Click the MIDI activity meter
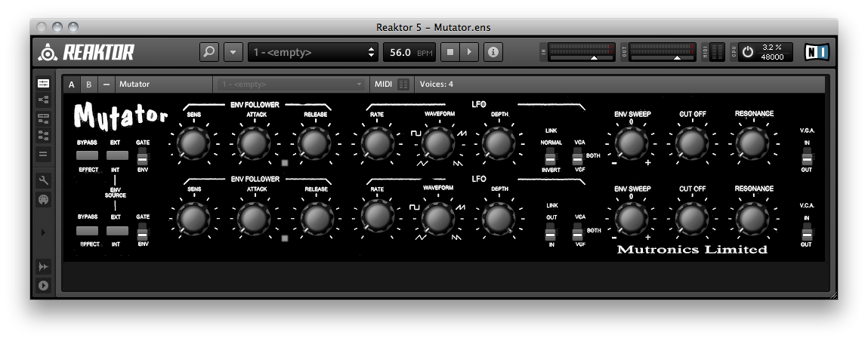Screen dimensions: 868x341 717,52
